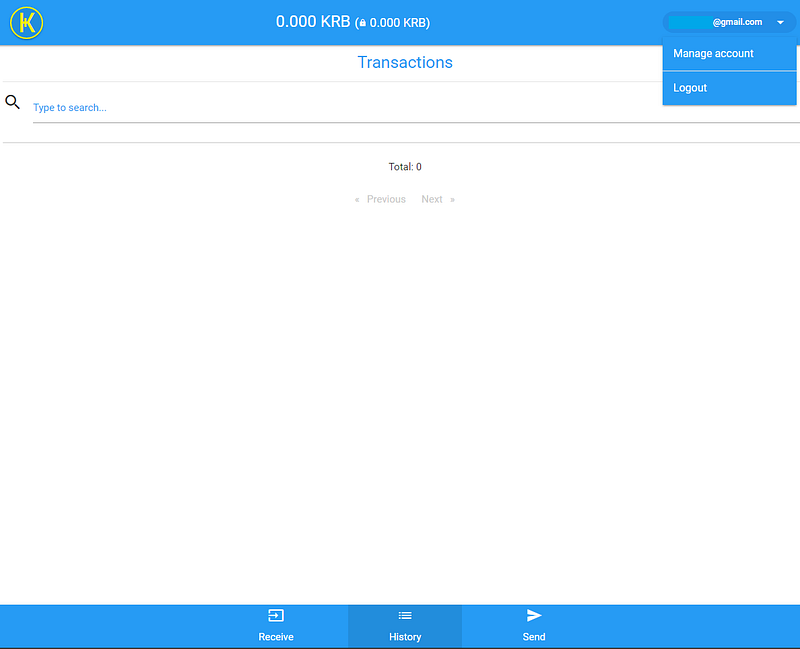Screen dimensions: 800x649
Task: Click the left double-chevron pagination arrow
Action: click(x=357, y=199)
